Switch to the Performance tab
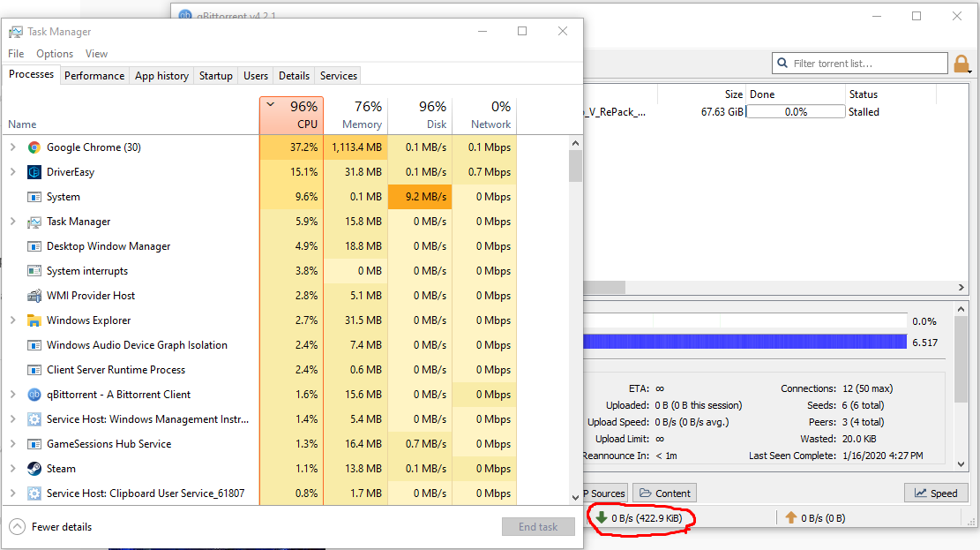This screenshot has height=550, width=980. (94, 75)
